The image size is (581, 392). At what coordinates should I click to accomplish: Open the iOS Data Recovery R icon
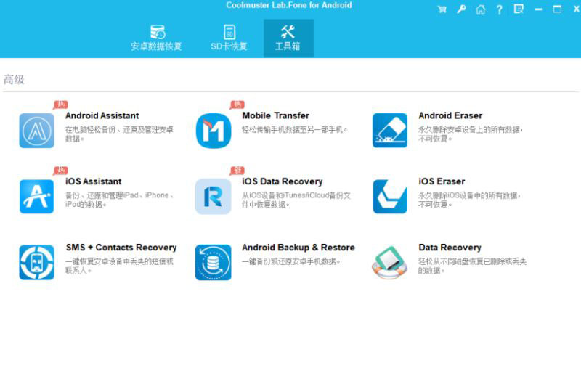point(213,197)
